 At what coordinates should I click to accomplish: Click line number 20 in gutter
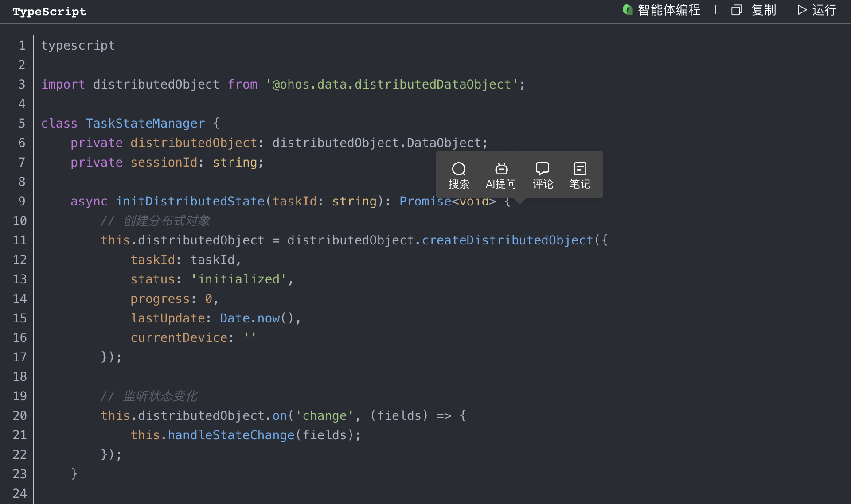tap(20, 415)
